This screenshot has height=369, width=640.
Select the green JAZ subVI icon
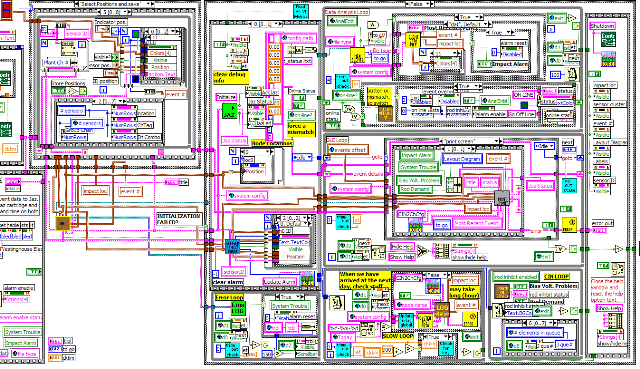pyautogui.click(x=229, y=111)
